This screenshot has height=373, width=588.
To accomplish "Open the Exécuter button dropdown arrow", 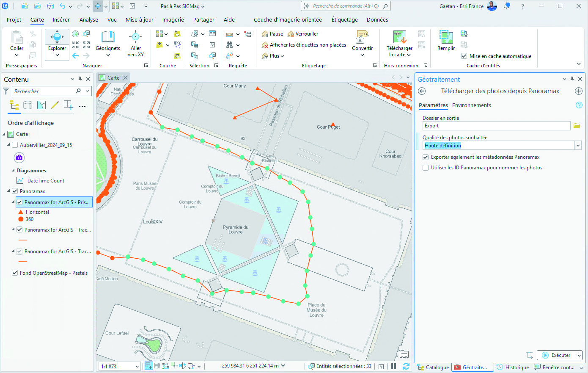I will click(x=579, y=355).
